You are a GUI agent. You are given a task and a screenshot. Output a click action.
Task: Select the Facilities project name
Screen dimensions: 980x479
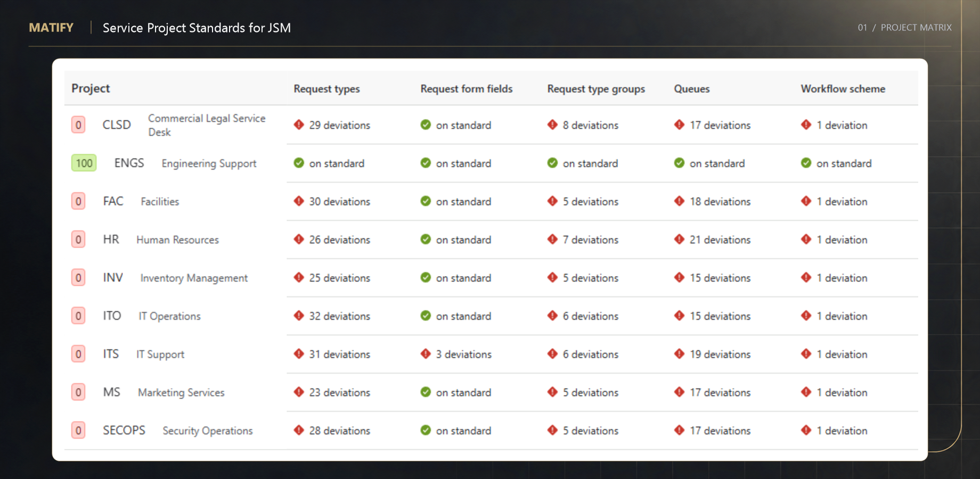(160, 201)
